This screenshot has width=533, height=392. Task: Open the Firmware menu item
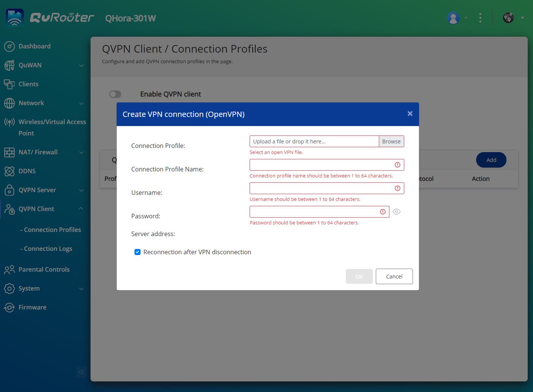[33, 307]
